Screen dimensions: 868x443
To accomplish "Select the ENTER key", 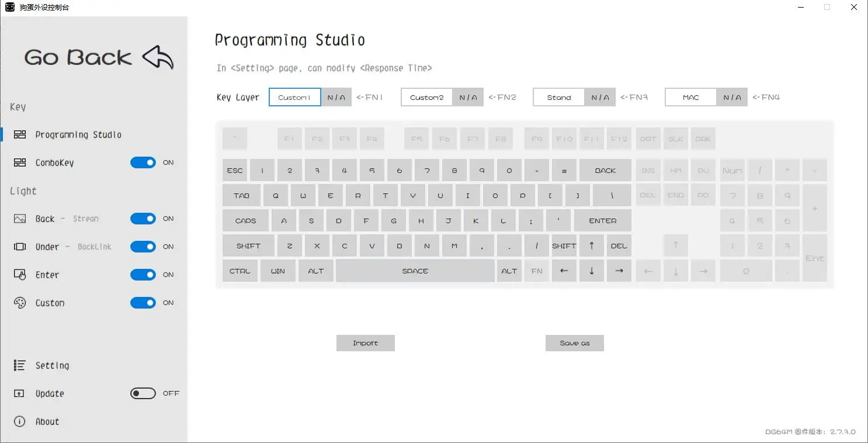I will [x=603, y=221].
